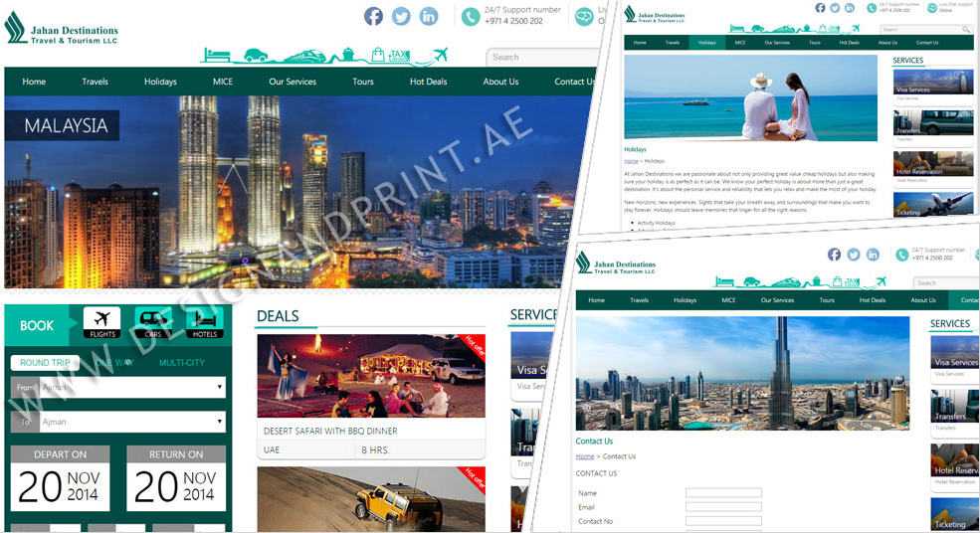
Task: Switch to the One Way trip option
Action: click(115, 363)
